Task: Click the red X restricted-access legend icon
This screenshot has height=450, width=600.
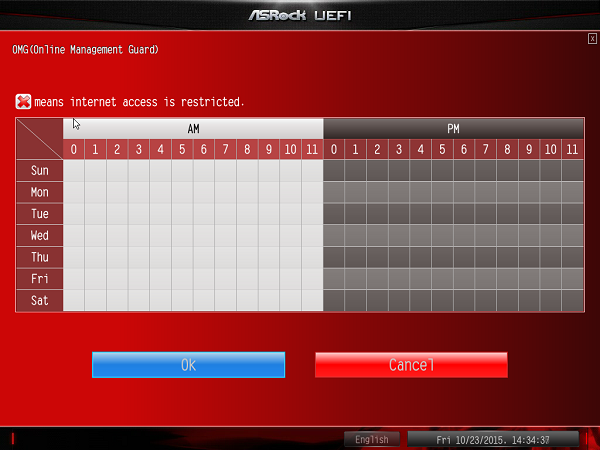Action: pos(23,101)
